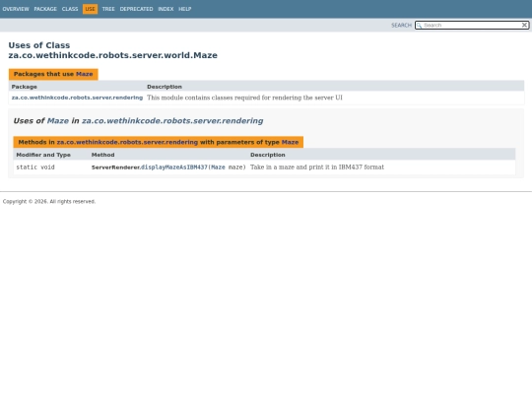Open the Overview navigation item

tap(16, 9)
